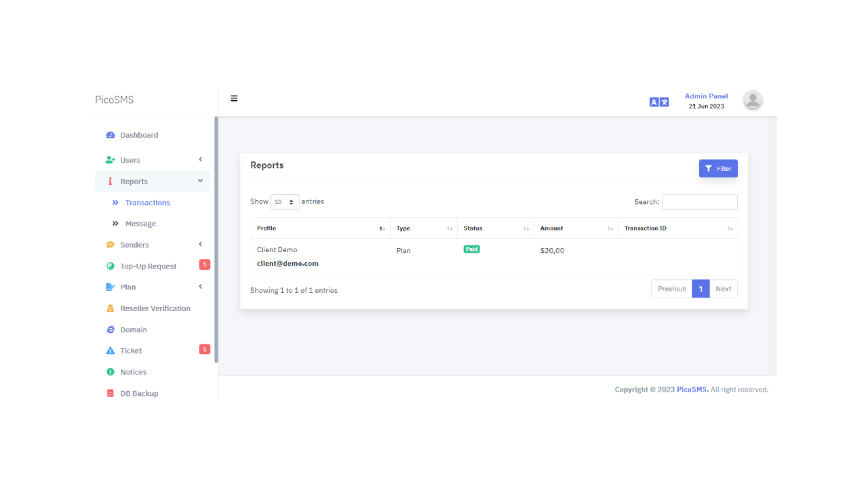Viewport: 868px width, 488px height.
Task: Open the user avatar menu
Action: click(x=753, y=100)
